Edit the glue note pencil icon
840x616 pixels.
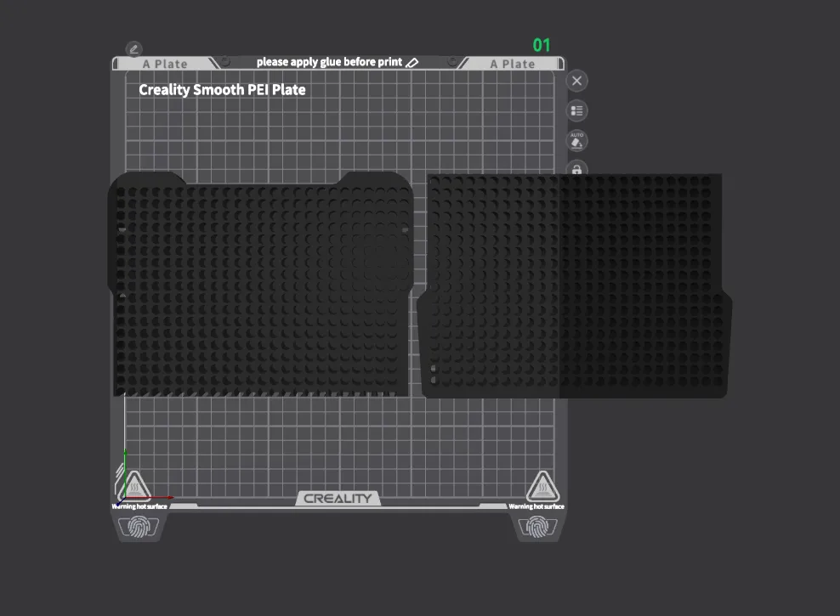coord(412,63)
